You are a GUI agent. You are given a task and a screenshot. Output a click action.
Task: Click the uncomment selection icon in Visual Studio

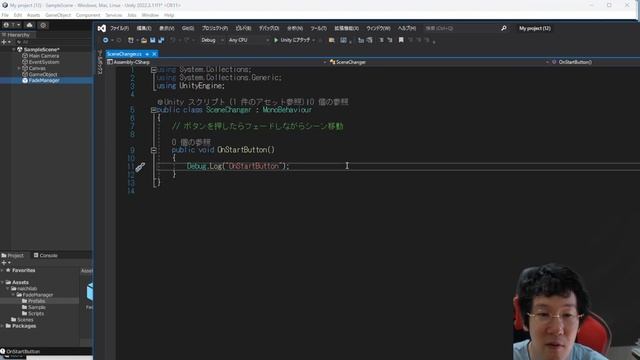coord(390,40)
